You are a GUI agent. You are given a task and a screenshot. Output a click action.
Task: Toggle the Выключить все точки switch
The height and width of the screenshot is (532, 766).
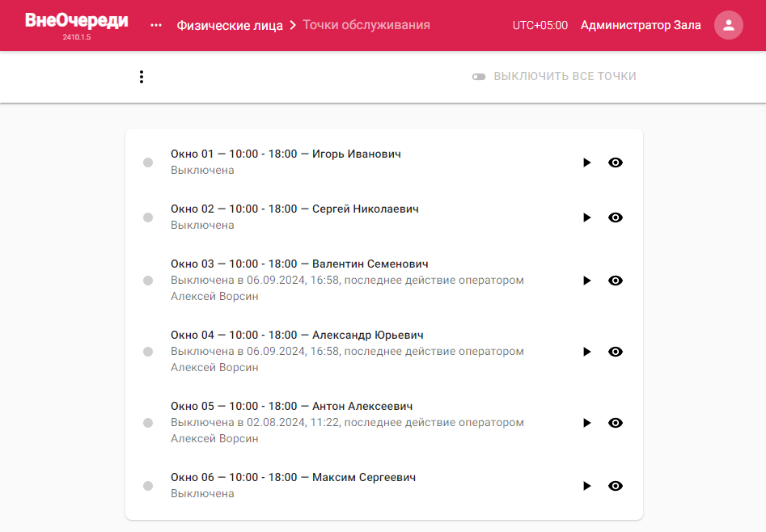click(479, 77)
